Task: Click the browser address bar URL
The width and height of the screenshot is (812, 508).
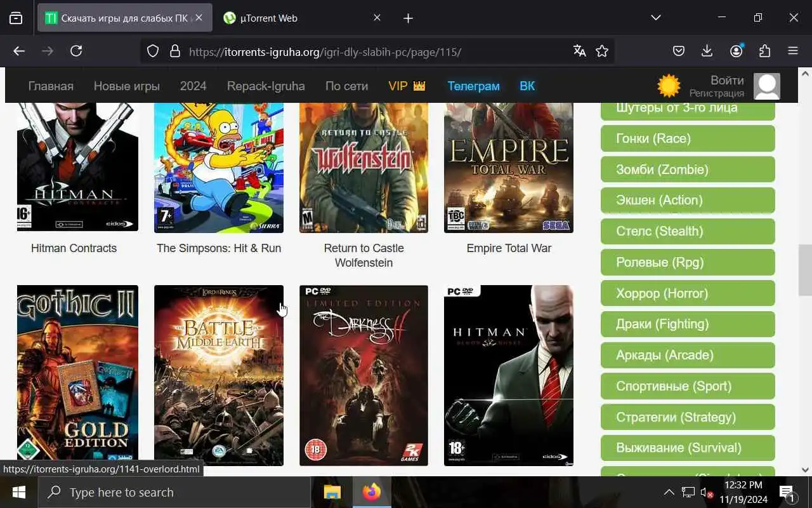Action: [x=325, y=52]
